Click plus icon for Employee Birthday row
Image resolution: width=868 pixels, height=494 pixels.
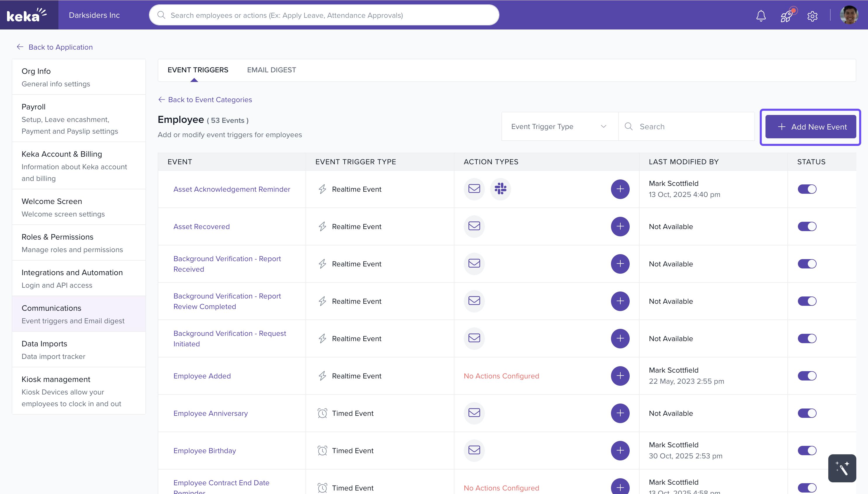click(620, 450)
